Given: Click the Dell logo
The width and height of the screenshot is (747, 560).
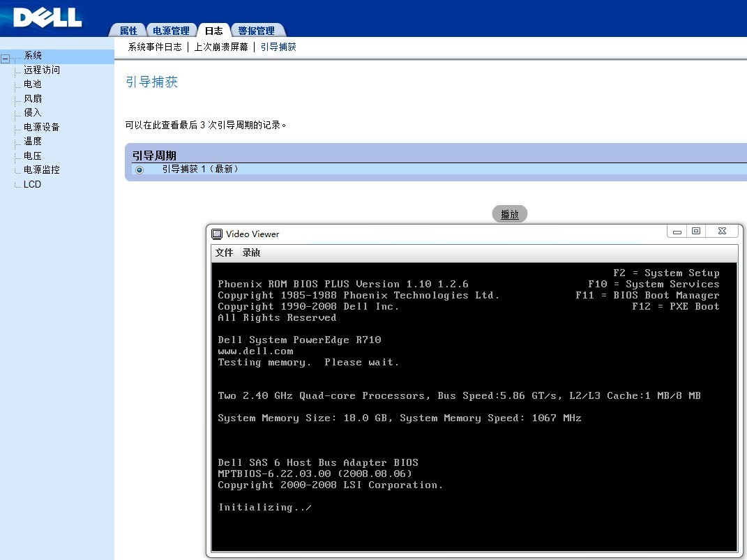Looking at the screenshot, I should [47, 17].
